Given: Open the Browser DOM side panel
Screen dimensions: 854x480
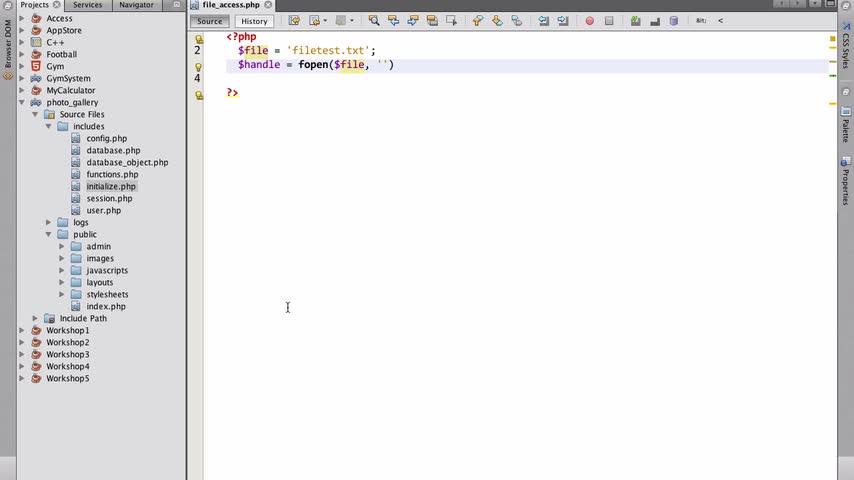Looking at the screenshot, I should [x=8, y=49].
